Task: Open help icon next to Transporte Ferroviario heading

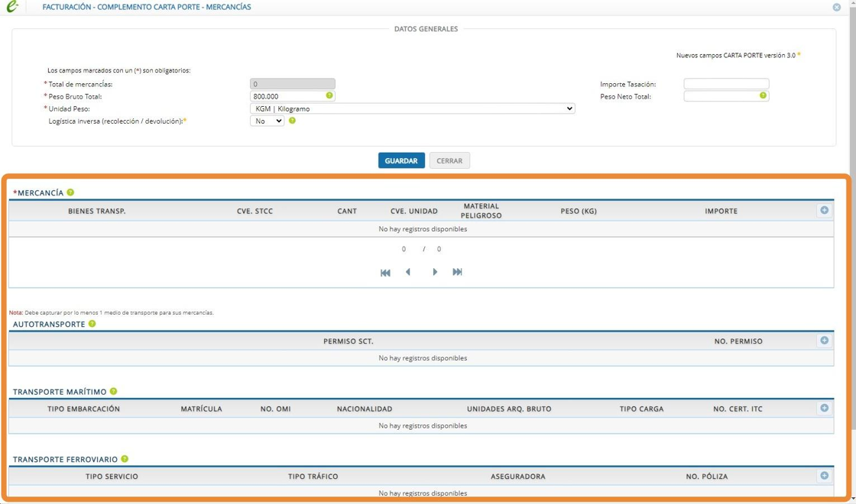Action: point(125,459)
